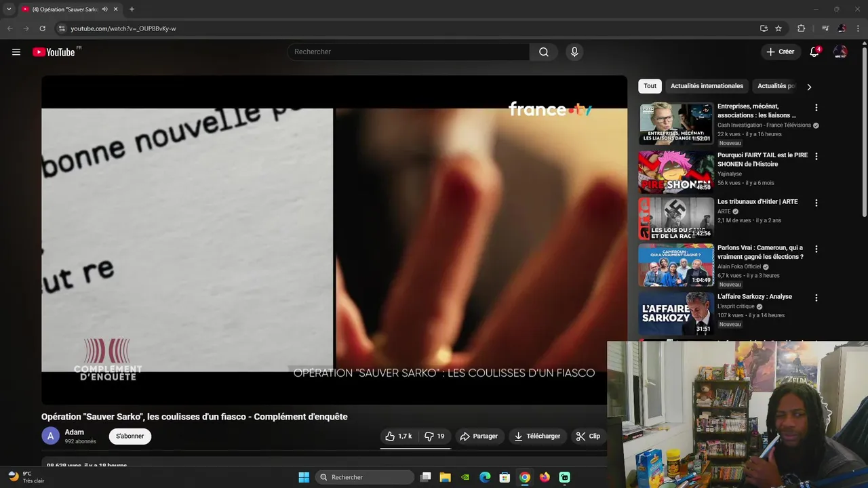Open the YouTube hamburger guide menu

[x=16, y=52]
